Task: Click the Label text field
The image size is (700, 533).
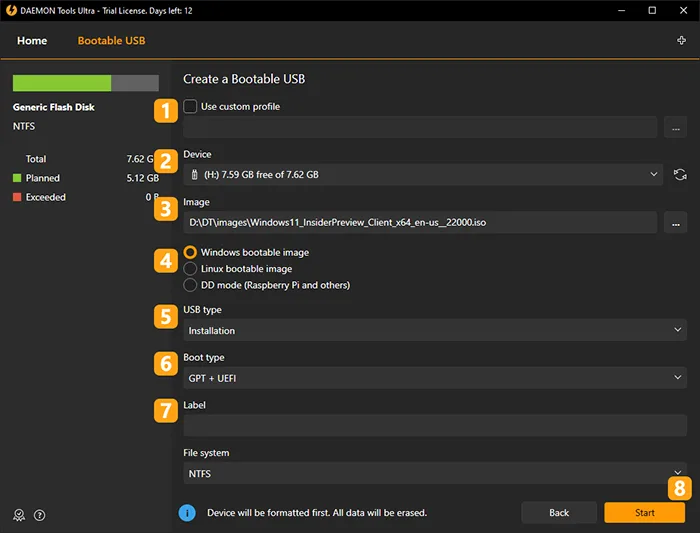Action: pos(434,426)
